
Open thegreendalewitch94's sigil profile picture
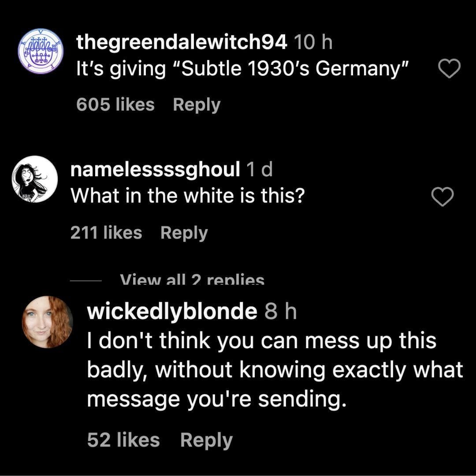(x=41, y=53)
